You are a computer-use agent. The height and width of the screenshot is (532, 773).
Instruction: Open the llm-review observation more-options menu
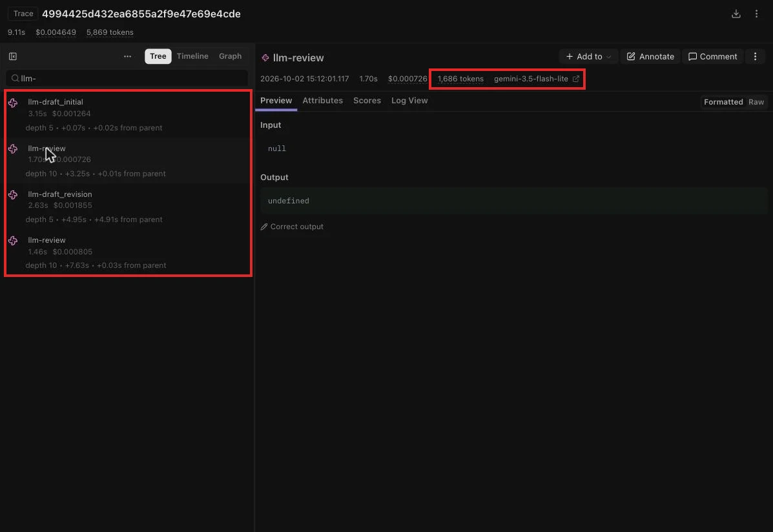pos(756,57)
